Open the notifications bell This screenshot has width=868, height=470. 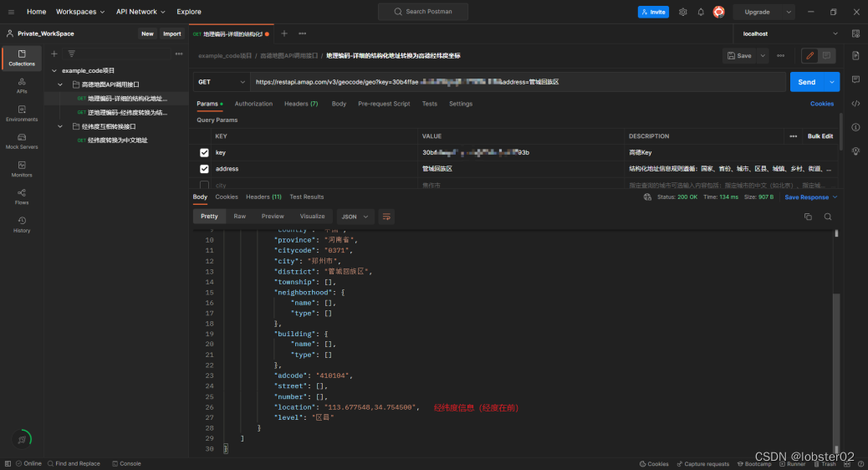tap(700, 12)
